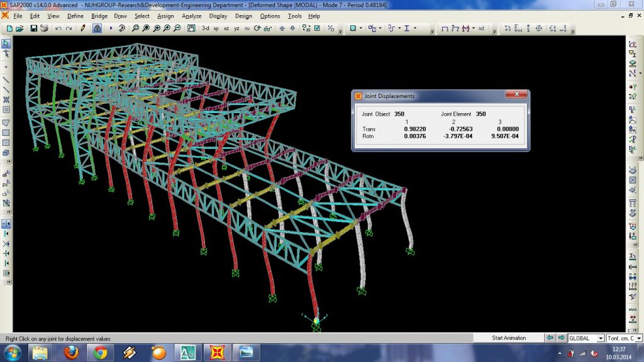Toggle perspective view with the glasses icon

[267, 28]
